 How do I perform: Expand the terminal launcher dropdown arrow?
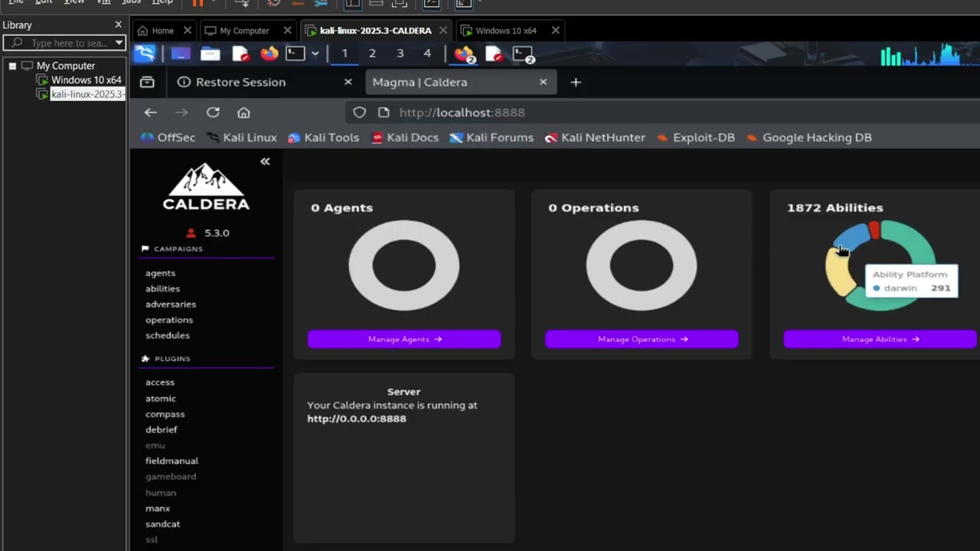[x=315, y=54]
